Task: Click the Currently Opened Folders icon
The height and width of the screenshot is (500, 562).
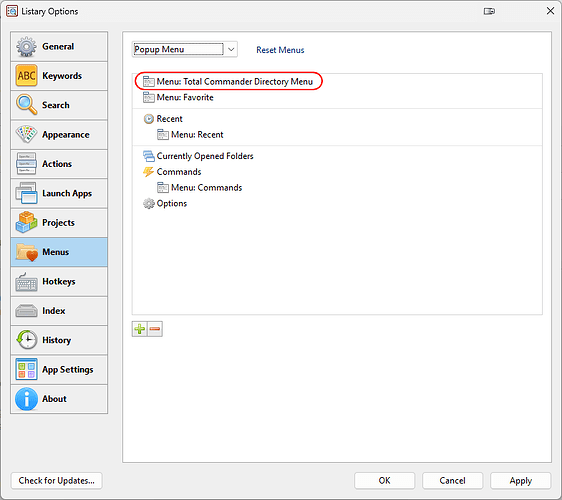Action: click(149, 156)
